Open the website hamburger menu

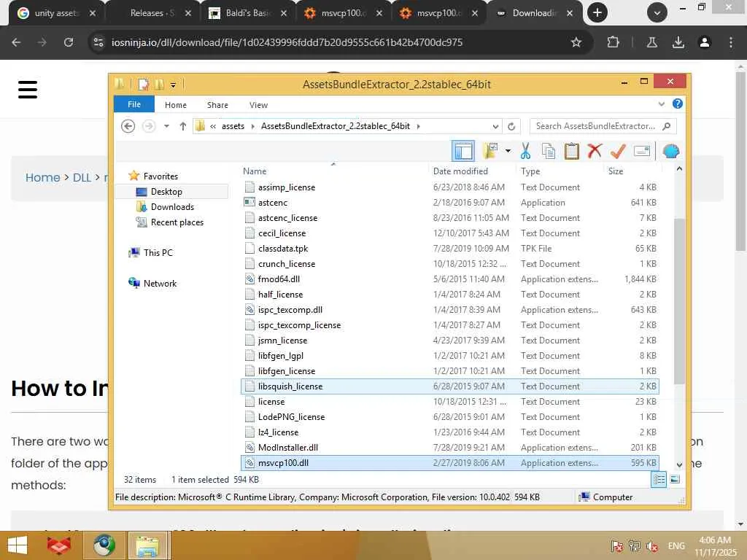point(28,90)
